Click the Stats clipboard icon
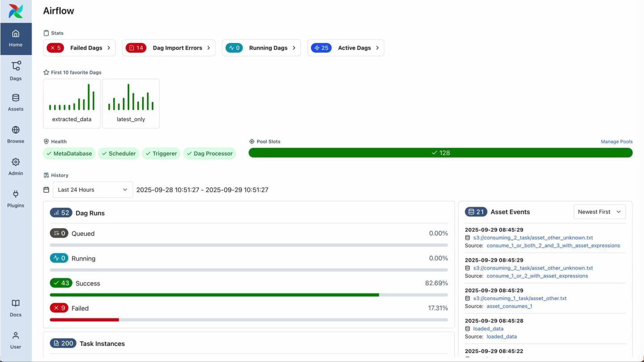The height and width of the screenshot is (362, 644). (46, 33)
